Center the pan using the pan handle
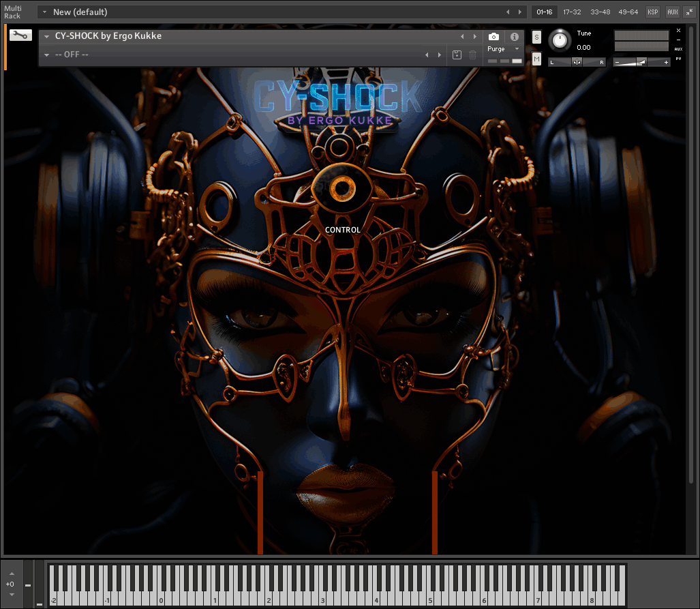The height and width of the screenshot is (609, 700). click(577, 62)
